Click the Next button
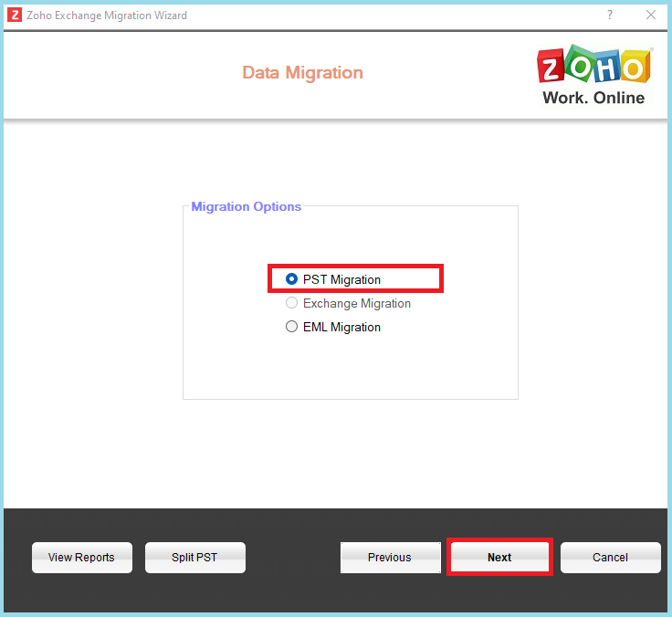Viewport: 672px width, 617px height. pos(499,557)
